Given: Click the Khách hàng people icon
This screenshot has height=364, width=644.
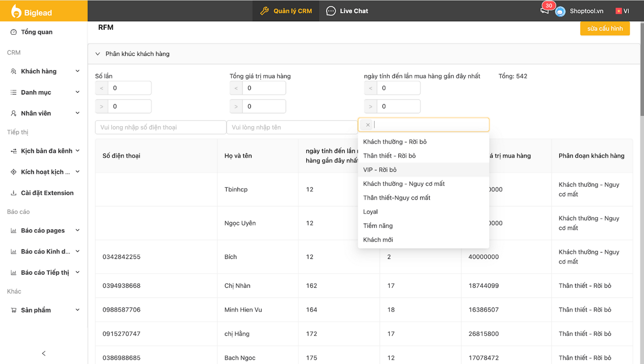Looking at the screenshot, I should coord(14,71).
